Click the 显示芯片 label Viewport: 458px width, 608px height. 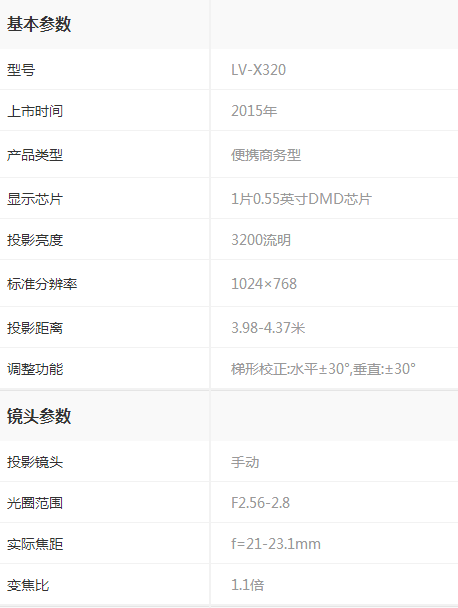[35, 199]
